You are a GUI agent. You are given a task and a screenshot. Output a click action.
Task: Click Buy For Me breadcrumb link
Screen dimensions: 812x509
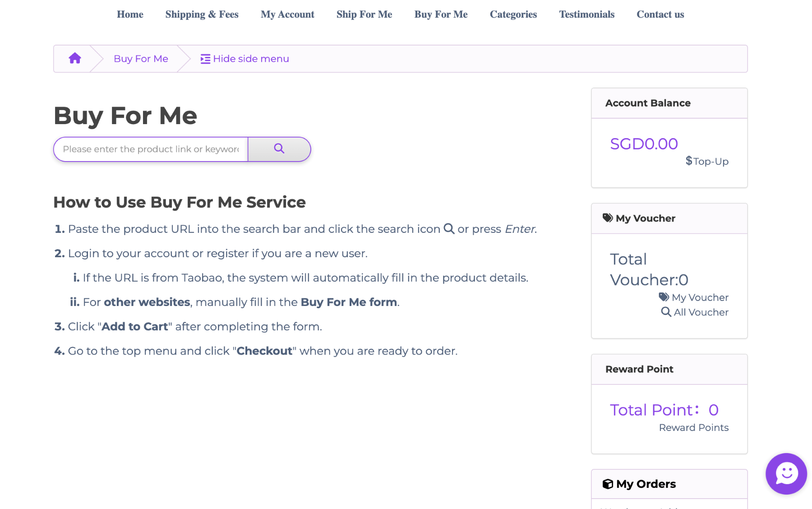pyautogui.click(x=141, y=59)
